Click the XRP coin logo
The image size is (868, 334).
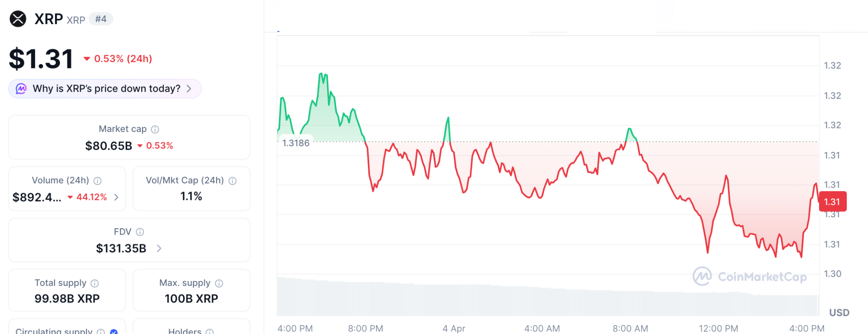[18, 19]
